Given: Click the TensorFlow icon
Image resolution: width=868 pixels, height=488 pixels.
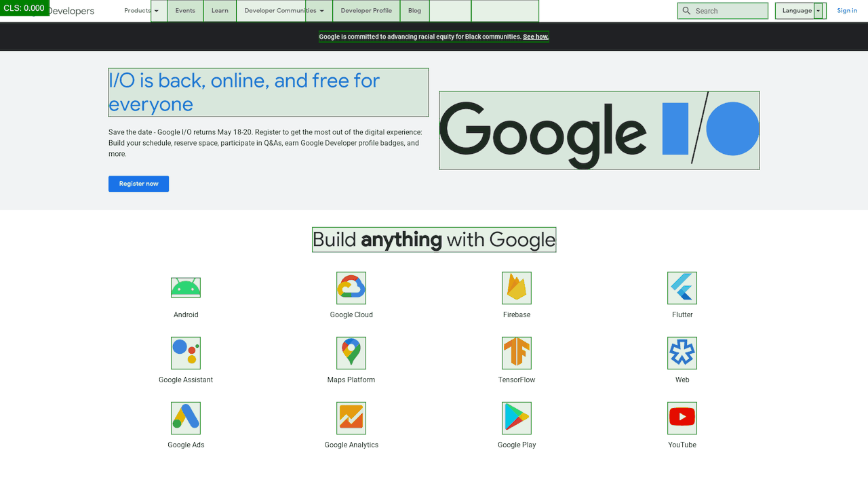Looking at the screenshot, I should point(516,352).
